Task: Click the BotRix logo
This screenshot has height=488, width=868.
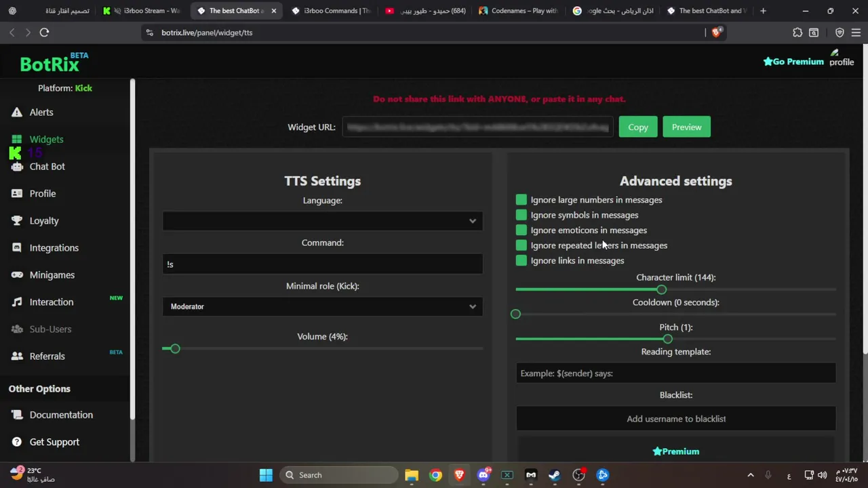Action: click(x=54, y=62)
